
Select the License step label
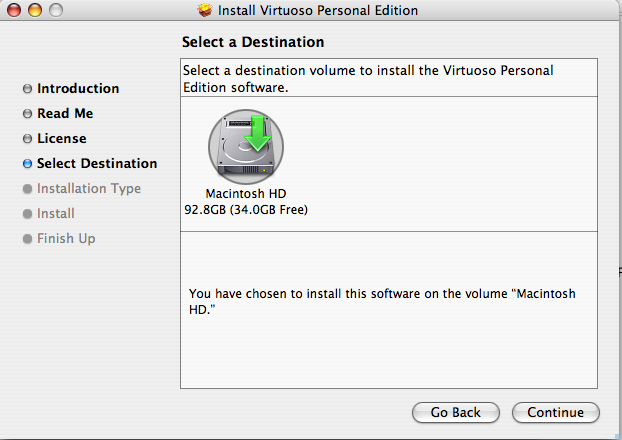[x=62, y=138]
